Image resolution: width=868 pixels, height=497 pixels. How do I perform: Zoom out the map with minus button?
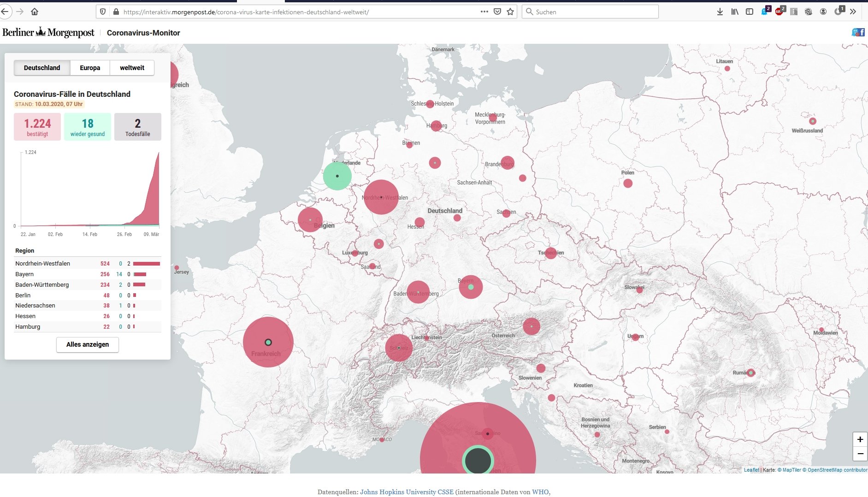[860, 454]
